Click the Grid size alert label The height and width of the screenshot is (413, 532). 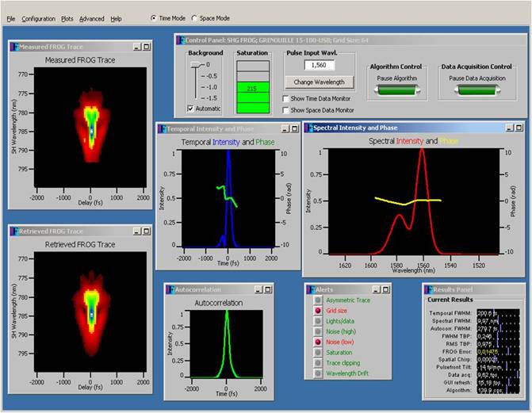[337, 311]
